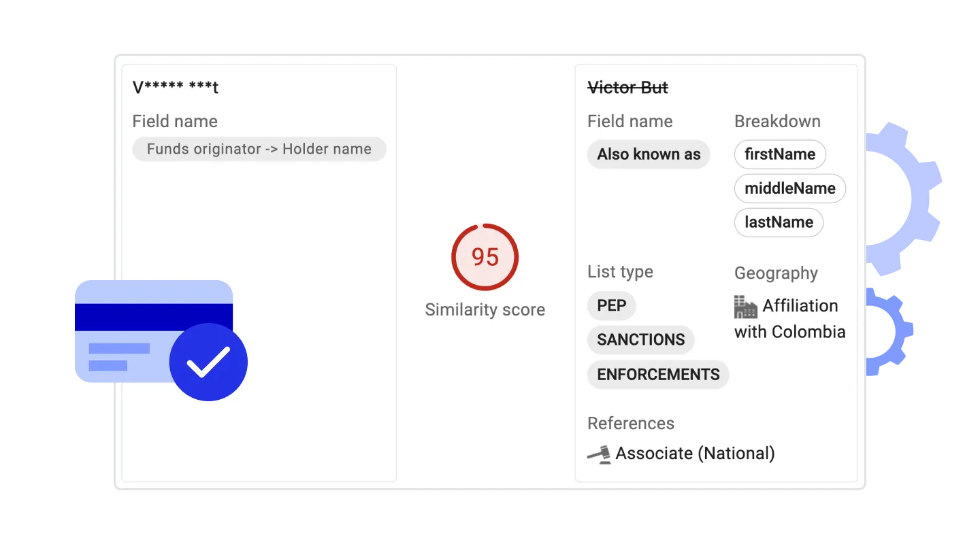Click the struck-through Victor But name
Screen dimensions: 980x544
click(627, 88)
